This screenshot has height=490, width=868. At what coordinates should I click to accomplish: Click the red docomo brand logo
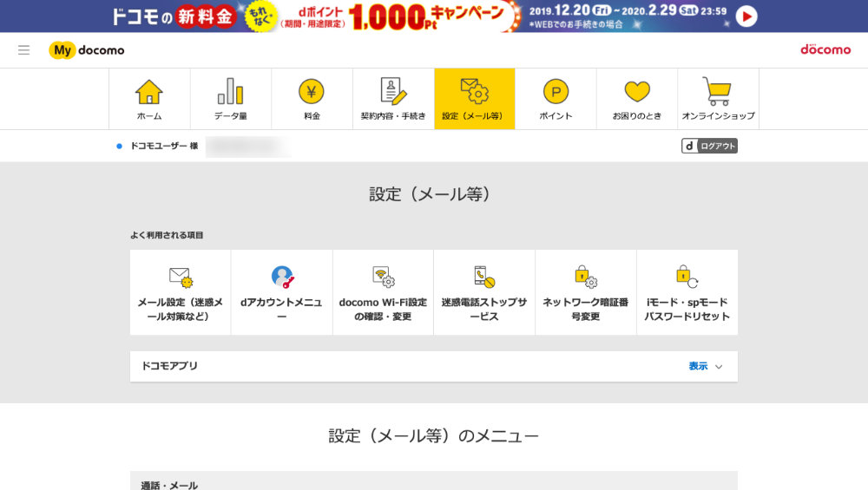tap(825, 49)
